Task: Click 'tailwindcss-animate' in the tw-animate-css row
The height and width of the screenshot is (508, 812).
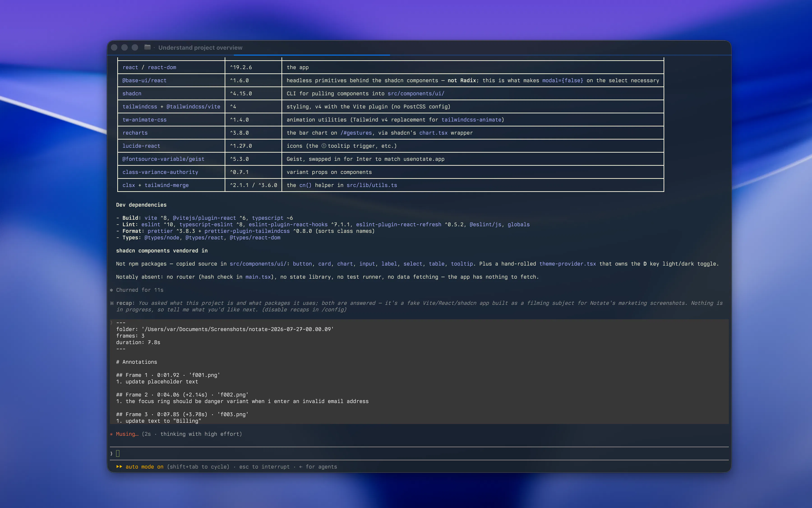Action: [471, 120]
